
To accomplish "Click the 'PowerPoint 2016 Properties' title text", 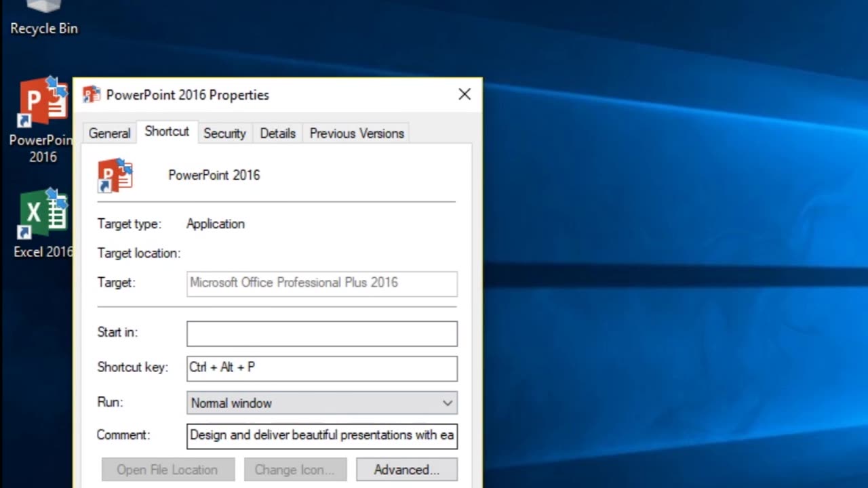I will [x=188, y=96].
